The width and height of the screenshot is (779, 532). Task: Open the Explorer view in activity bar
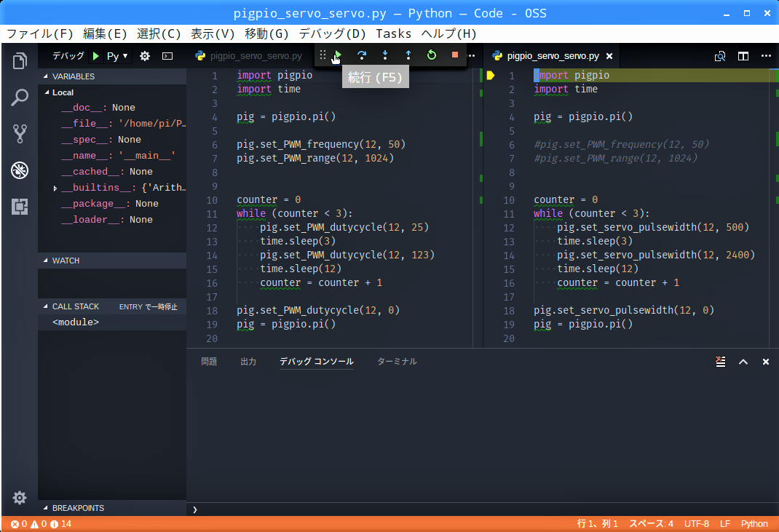pyautogui.click(x=20, y=61)
